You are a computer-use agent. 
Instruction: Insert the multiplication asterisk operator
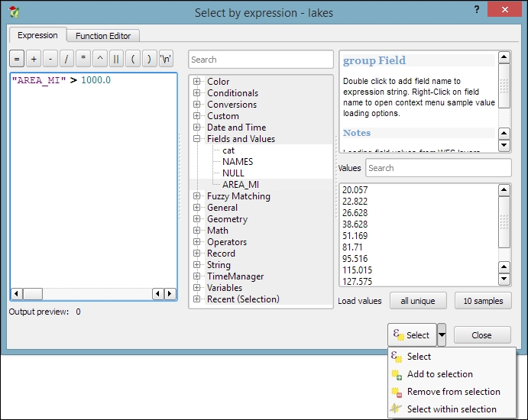tap(83, 59)
